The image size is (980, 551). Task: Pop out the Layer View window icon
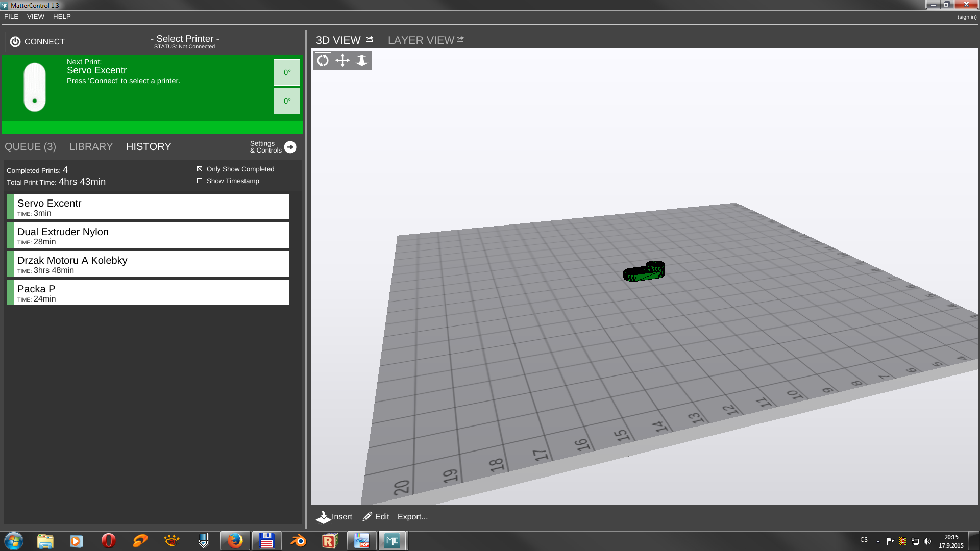click(460, 39)
